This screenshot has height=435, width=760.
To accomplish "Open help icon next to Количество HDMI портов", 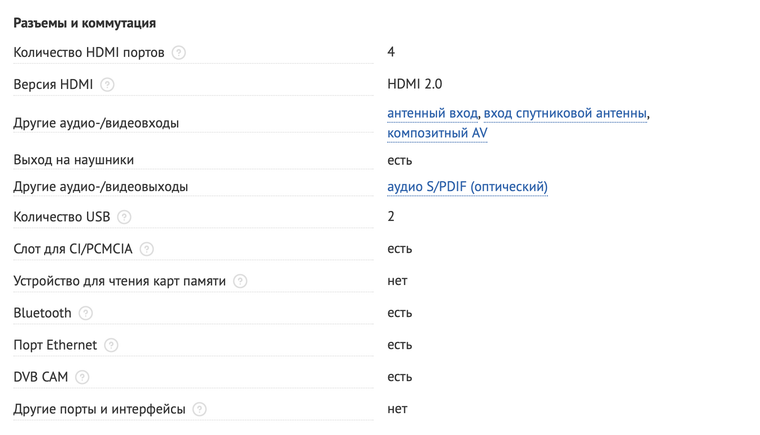I will 179,52.
